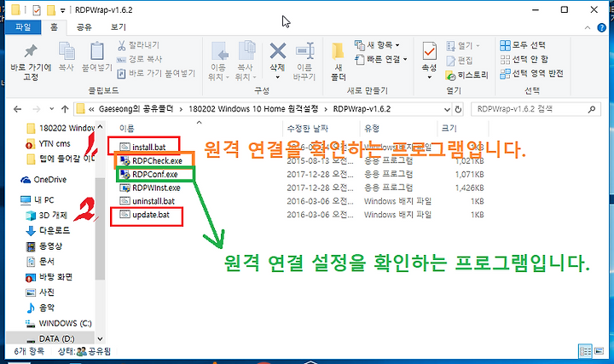Switch to the Home (홈) ribbon tab
The width and height of the screenshot is (614, 364).
54,27
